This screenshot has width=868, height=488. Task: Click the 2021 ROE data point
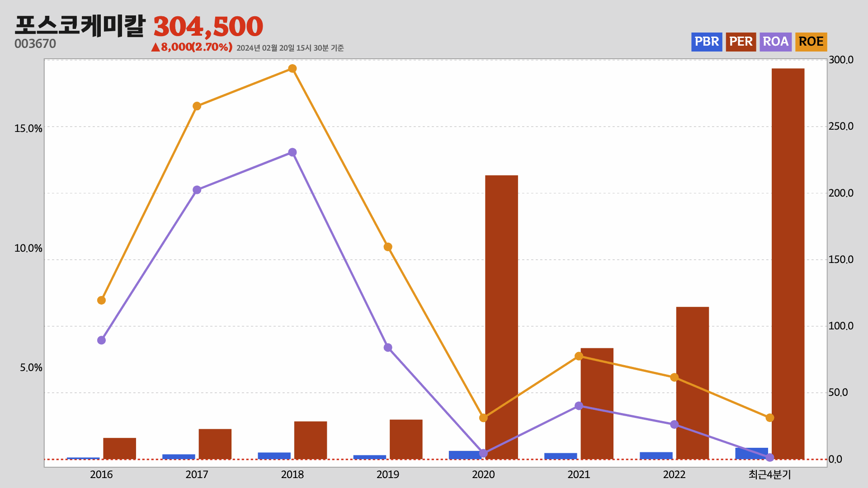coord(579,357)
